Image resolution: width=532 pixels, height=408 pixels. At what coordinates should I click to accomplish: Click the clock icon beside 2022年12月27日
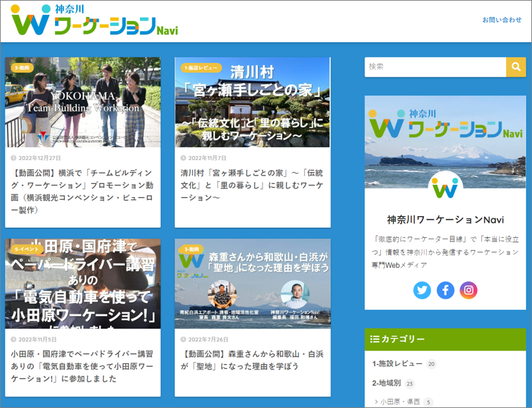(14, 158)
